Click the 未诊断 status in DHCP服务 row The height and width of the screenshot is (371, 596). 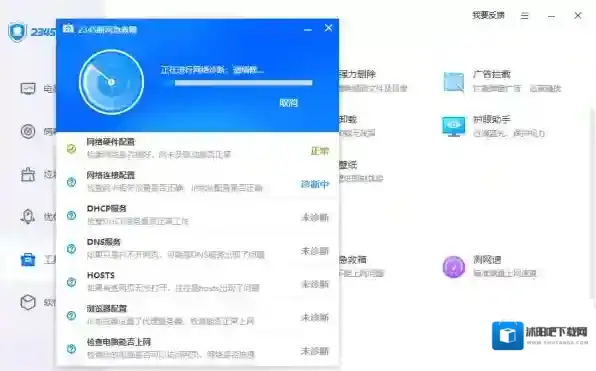pos(315,218)
